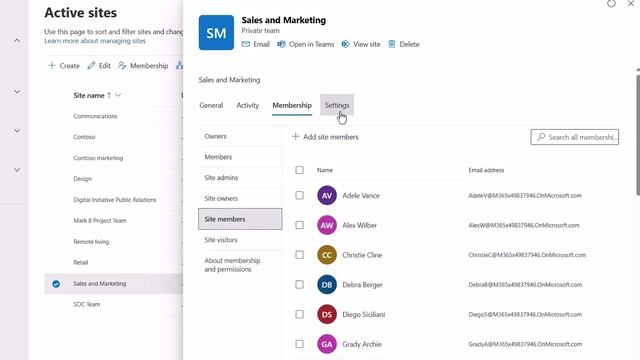Switch to the Activity tab

(247, 105)
